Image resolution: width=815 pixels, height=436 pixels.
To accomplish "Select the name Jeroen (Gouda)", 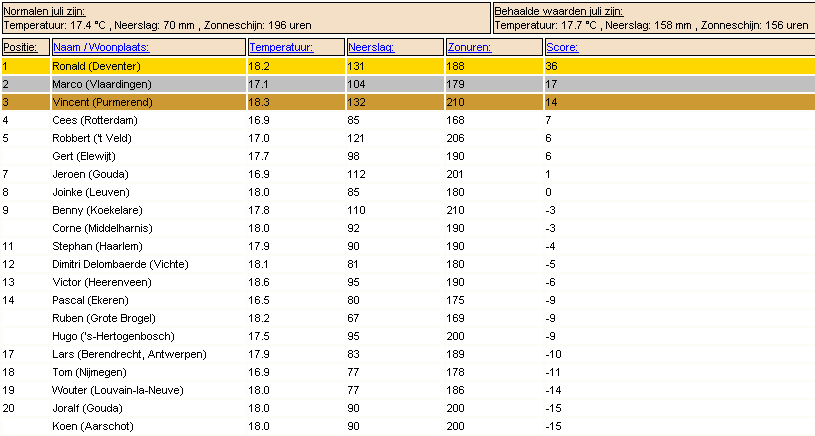I will click(x=90, y=174).
